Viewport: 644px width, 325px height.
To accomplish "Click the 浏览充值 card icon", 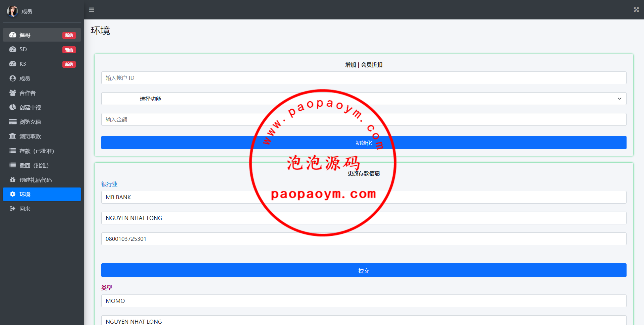I will [13, 122].
